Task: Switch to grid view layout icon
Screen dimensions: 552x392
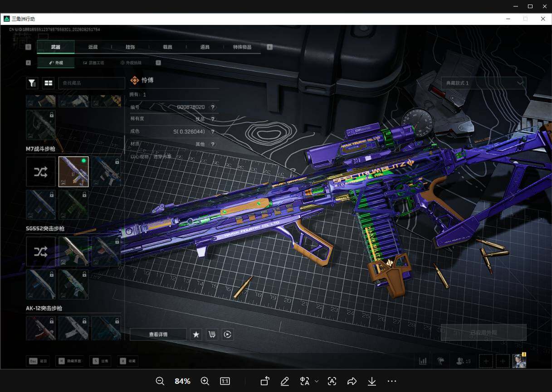Action: tap(48, 83)
